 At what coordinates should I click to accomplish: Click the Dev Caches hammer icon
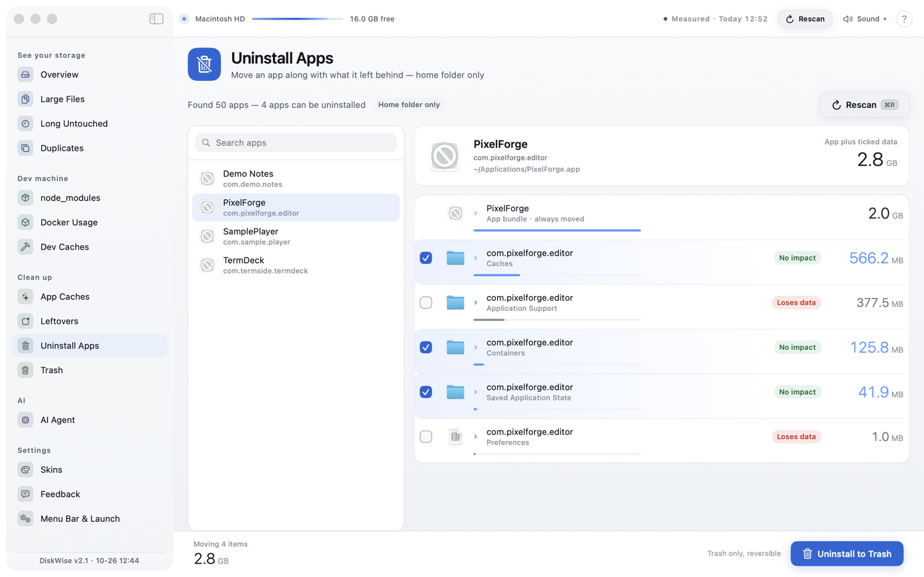pos(25,247)
